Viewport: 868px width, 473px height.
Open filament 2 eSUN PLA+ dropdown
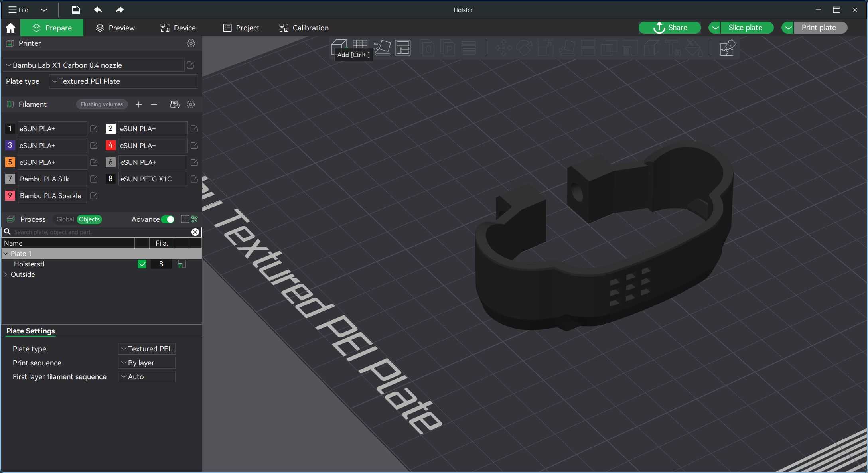tap(152, 129)
